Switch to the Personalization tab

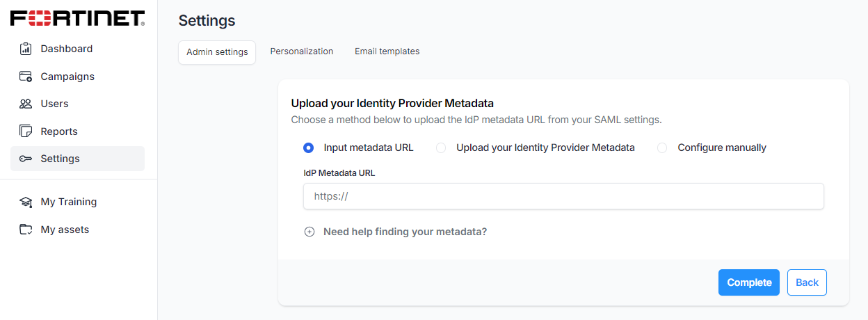click(x=302, y=51)
